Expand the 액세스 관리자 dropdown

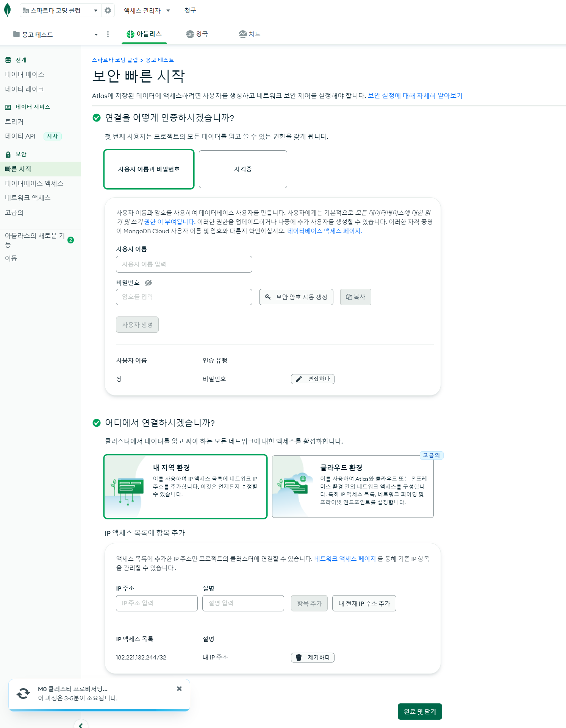point(147,11)
